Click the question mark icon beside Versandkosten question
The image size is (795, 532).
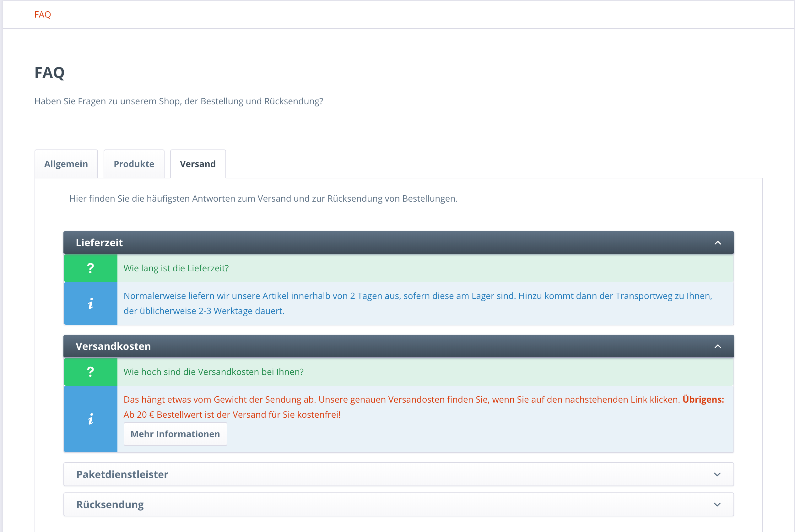pos(90,372)
